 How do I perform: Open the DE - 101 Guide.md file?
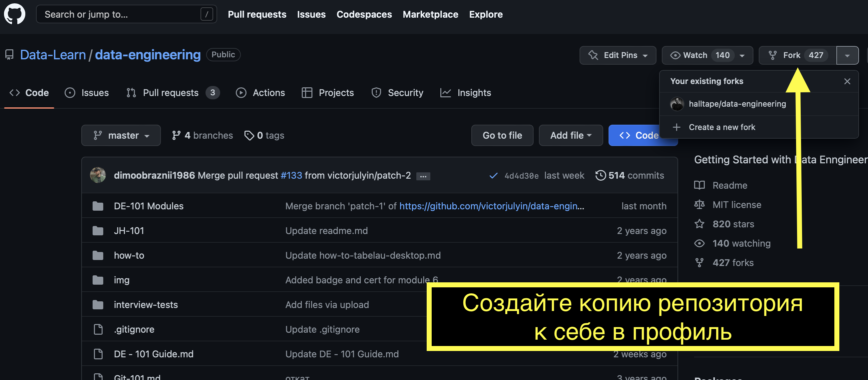pos(153,354)
